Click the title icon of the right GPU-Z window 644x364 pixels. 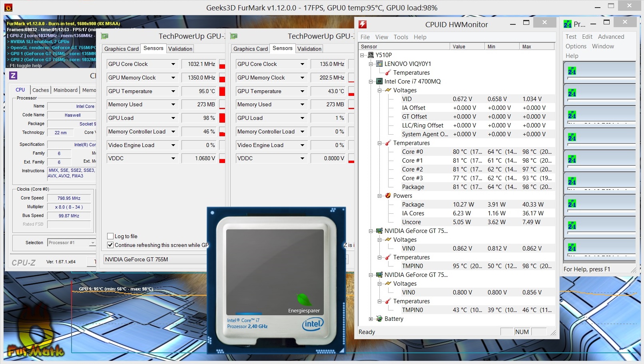tap(234, 36)
